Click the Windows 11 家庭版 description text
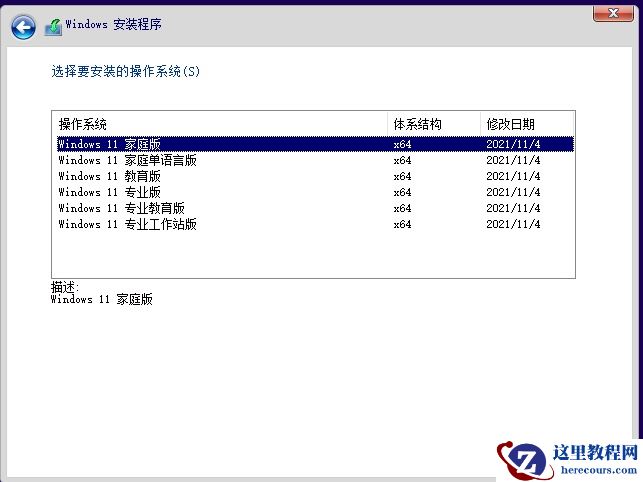This screenshot has width=643, height=482. pyautogui.click(x=102, y=299)
